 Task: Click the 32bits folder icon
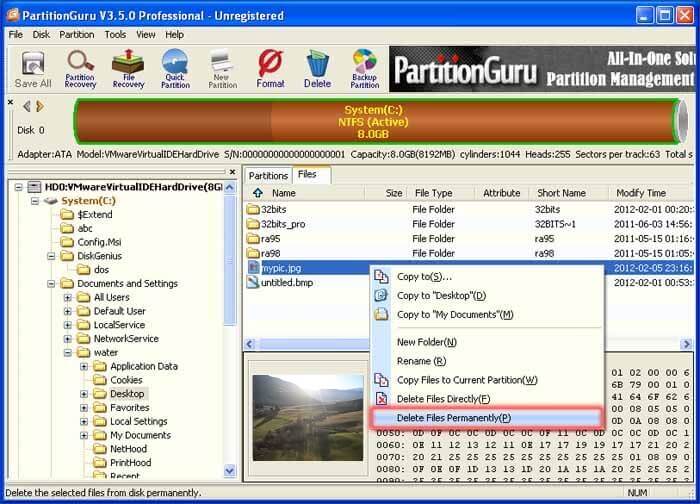tap(253, 209)
